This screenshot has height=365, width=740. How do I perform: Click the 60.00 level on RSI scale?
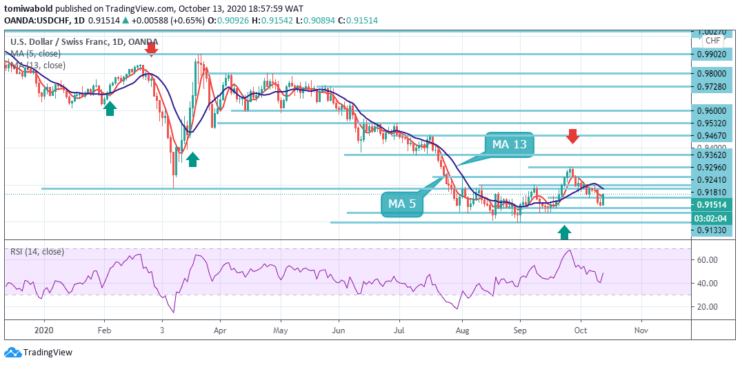pos(709,260)
